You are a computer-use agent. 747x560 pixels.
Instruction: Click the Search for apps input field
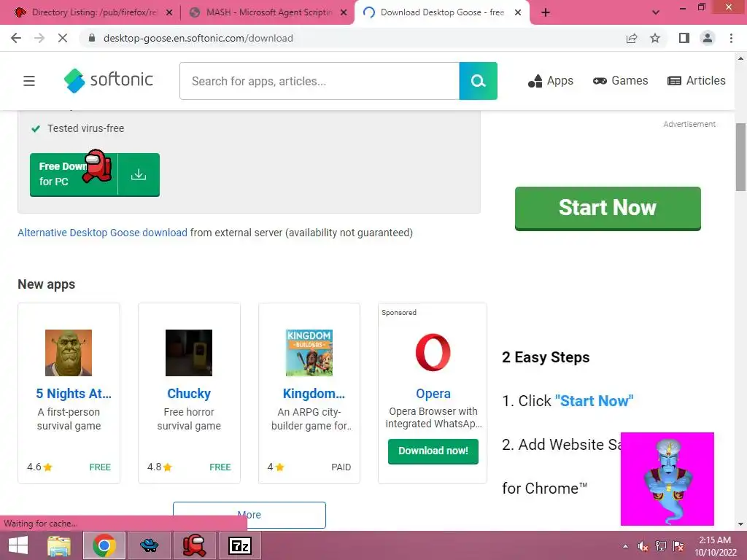coord(320,81)
